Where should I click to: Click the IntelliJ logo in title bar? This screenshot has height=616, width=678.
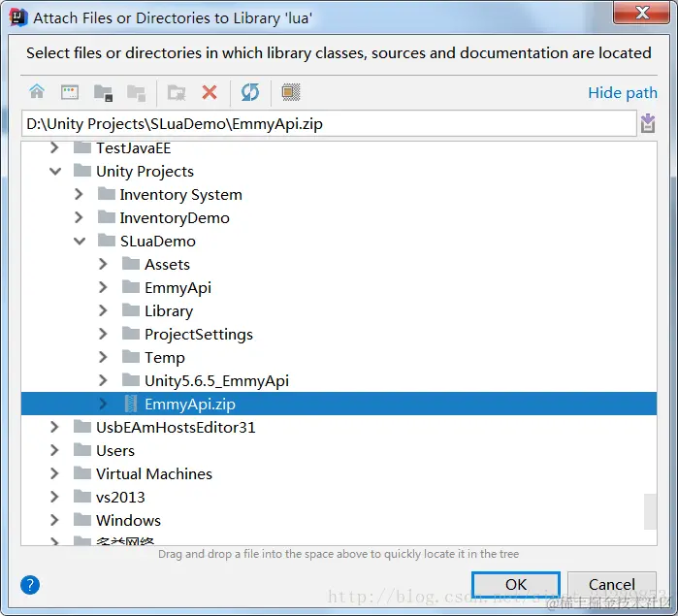[18, 17]
